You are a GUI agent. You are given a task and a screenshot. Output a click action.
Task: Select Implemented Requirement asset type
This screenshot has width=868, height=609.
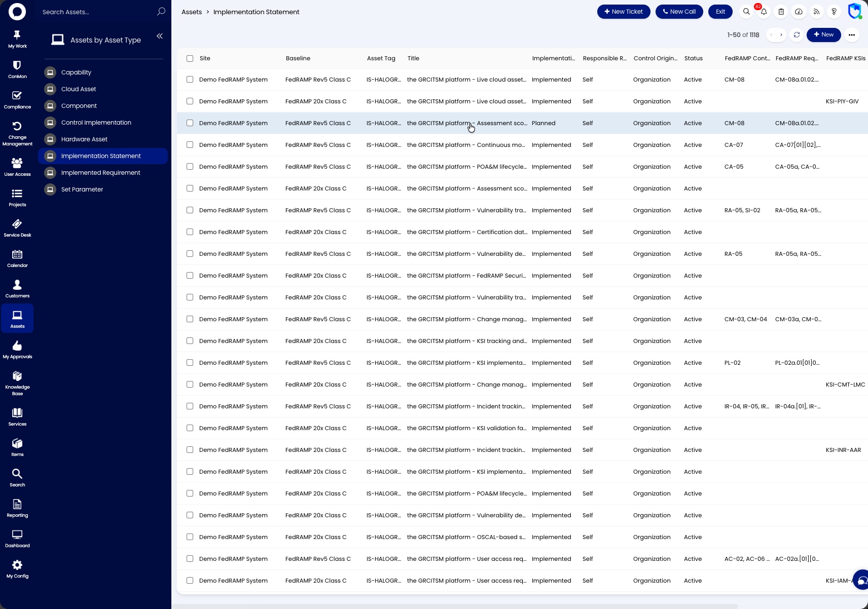pyautogui.click(x=103, y=173)
